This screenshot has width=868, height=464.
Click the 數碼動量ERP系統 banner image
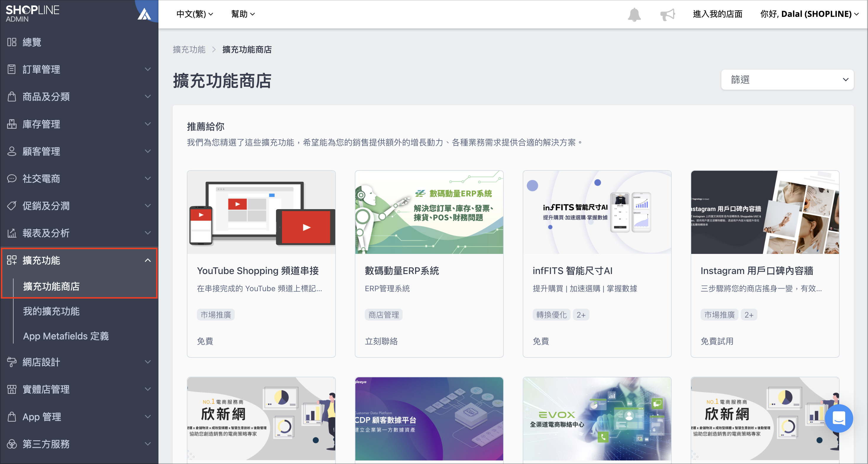pyautogui.click(x=429, y=212)
